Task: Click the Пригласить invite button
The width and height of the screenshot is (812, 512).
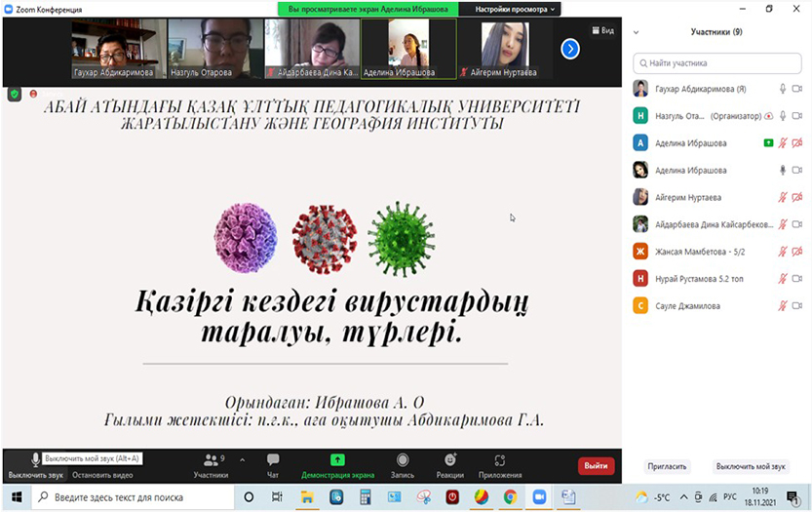Action: [x=668, y=466]
